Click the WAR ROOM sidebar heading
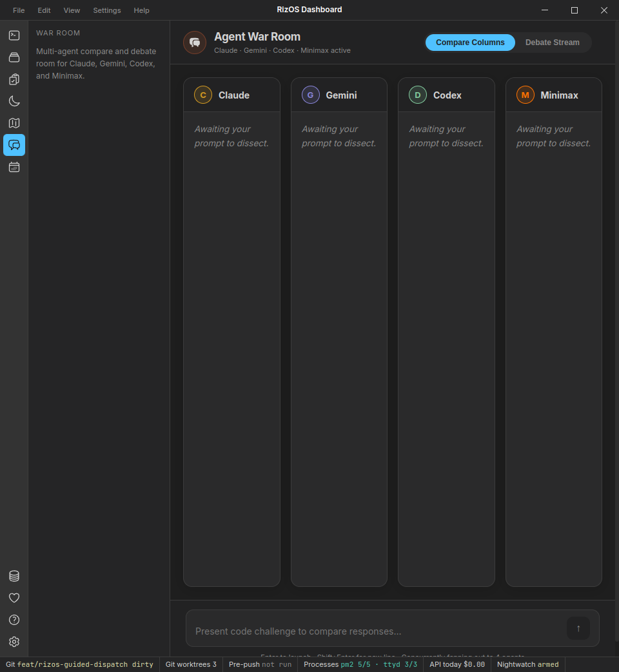This screenshot has width=619, height=672. (58, 33)
